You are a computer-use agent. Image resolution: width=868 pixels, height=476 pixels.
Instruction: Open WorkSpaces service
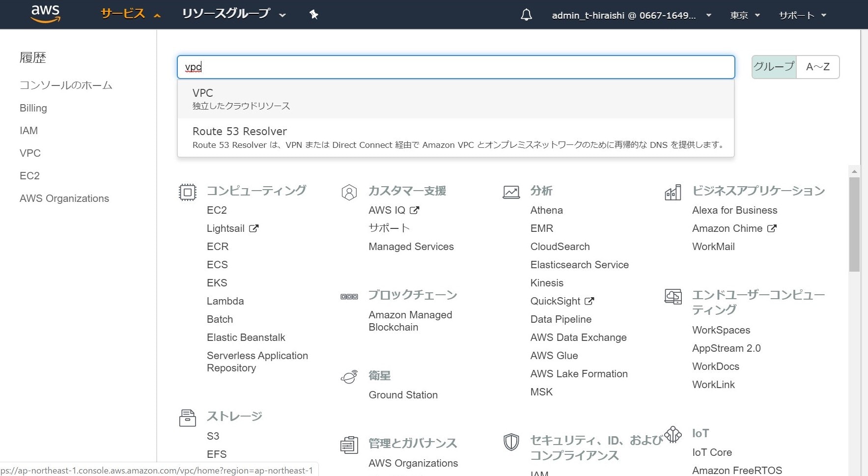[721, 330]
